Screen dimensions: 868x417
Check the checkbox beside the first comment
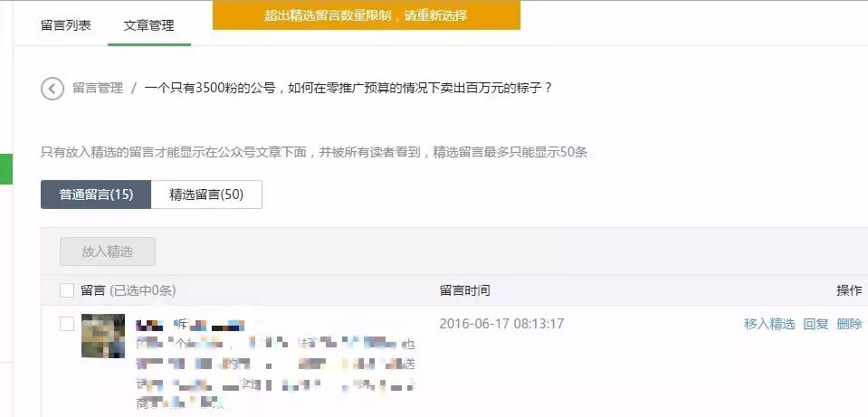click(x=67, y=324)
